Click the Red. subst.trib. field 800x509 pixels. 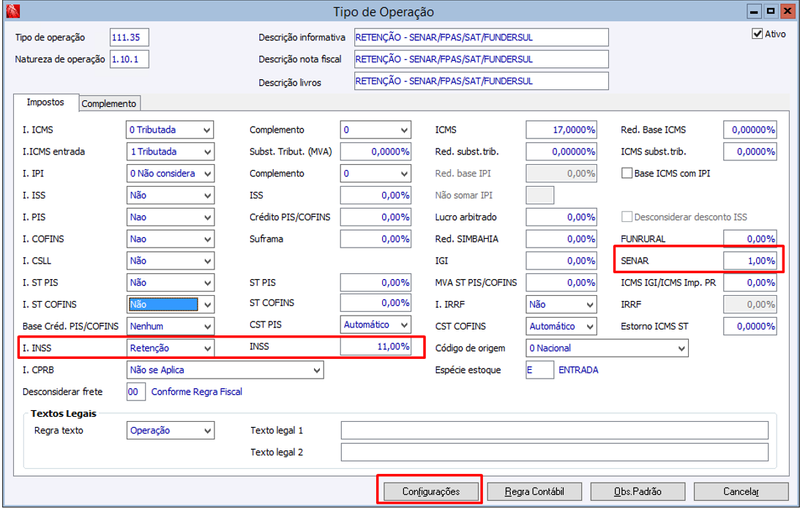[x=561, y=151]
